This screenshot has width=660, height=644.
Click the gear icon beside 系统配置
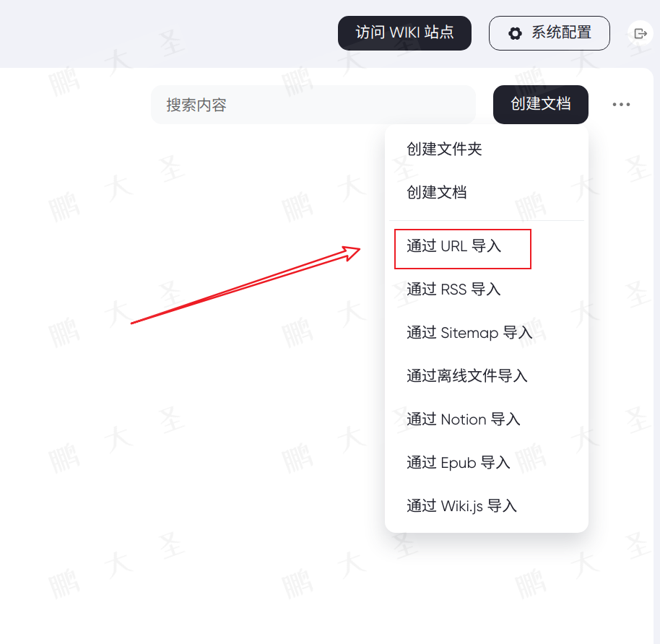tap(515, 33)
